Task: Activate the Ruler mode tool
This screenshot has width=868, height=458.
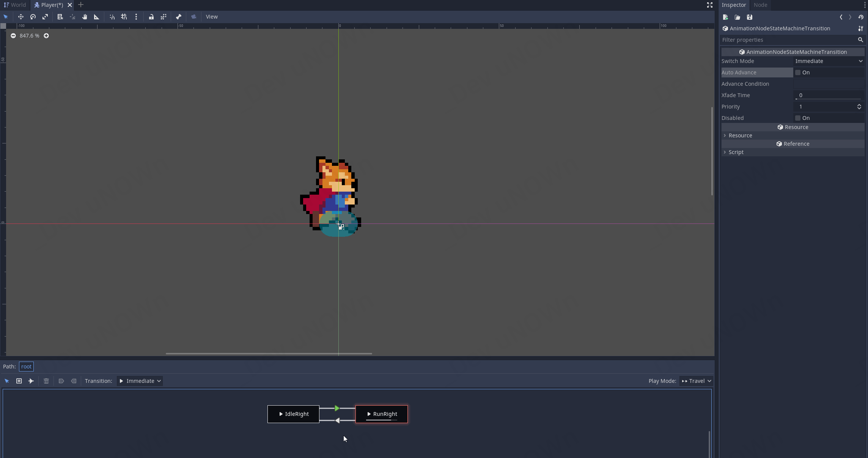Action: tap(96, 17)
